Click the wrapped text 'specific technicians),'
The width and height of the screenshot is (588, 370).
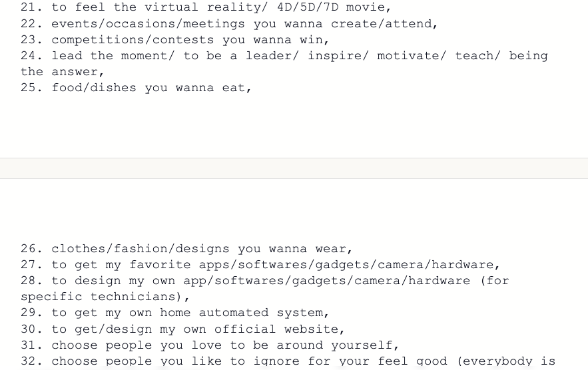[105, 297]
